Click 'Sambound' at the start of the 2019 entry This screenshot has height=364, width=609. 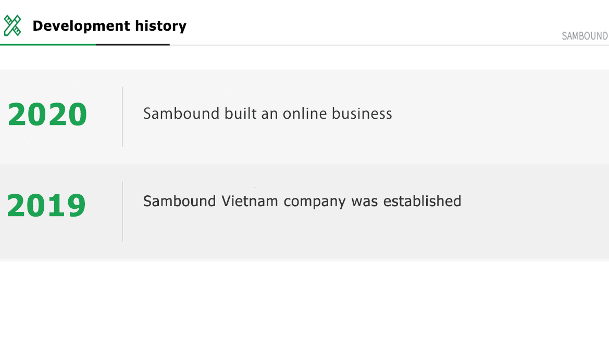click(x=179, y=202)
